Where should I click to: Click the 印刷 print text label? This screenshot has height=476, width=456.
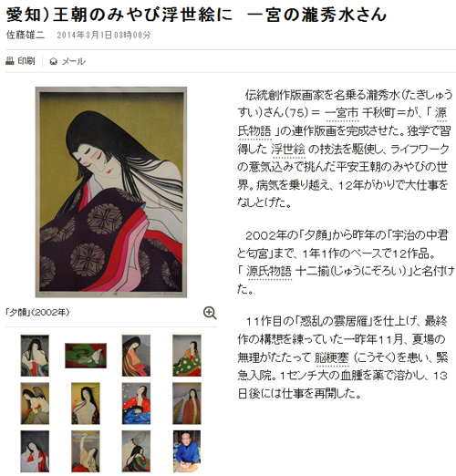26,61
